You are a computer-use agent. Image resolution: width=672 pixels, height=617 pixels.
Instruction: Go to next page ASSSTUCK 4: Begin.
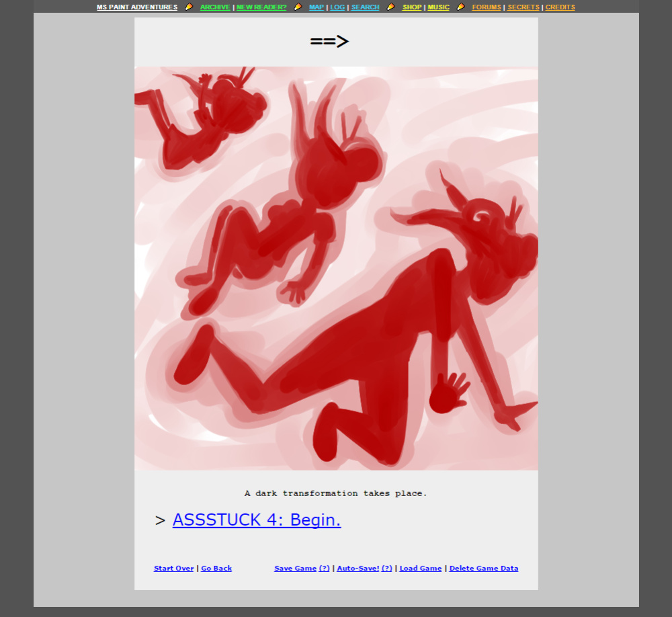(x=256, y=520)
